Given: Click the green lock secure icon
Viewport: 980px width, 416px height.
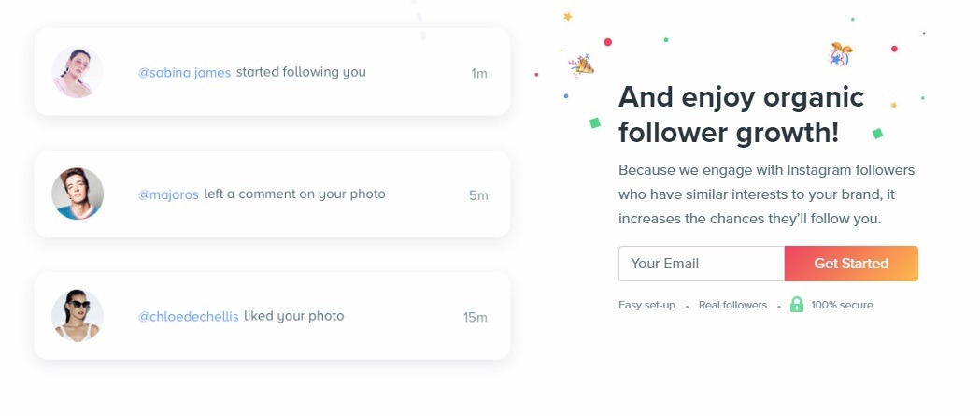Looking at the screenshot, I should (797, 305).
